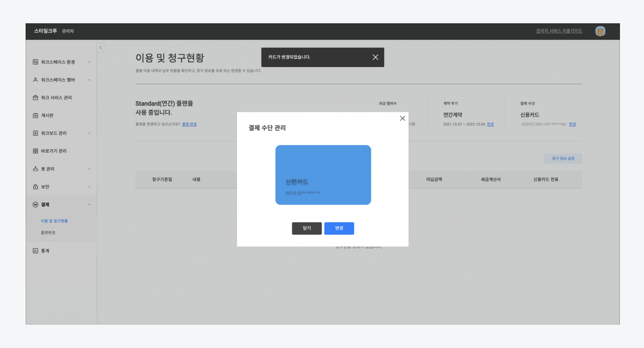
Task: Select 이용 및 청구현황 submenu item
Action: [x=54, y=221]
